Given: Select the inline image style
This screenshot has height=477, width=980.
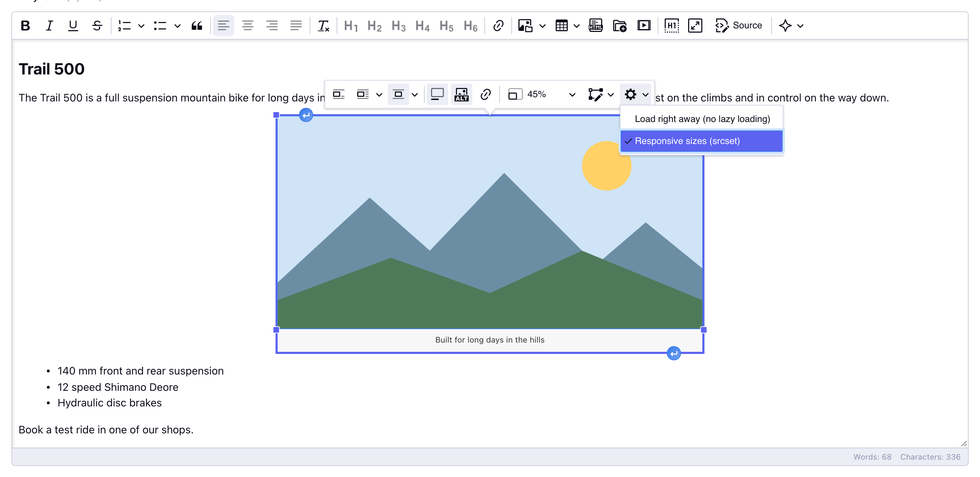Looking at the screenshot, I should click(x=339, y=94).
